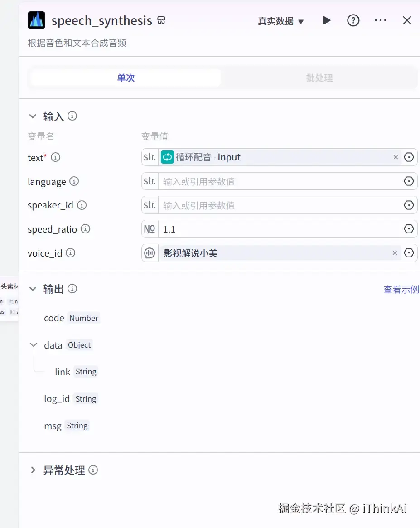Viewport: 420px width, 528px height.
Task: Open the str type selector for text
Action: tap(150, 157)
